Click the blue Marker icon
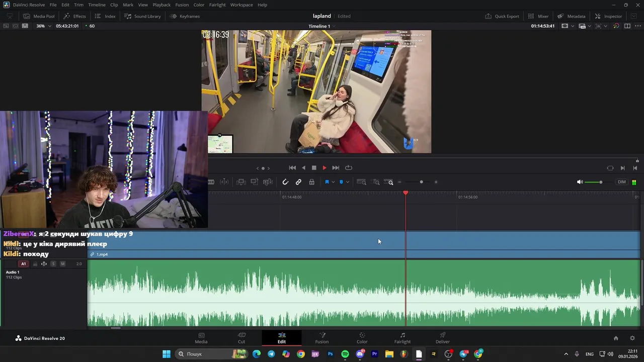This screenshot has width=644, height=362. 341,182
